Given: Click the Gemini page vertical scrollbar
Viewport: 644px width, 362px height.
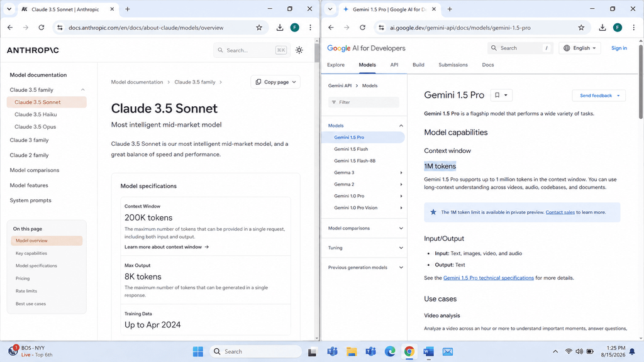Looking at the screenshot, I should pyautogui.click(x=641, y=82).
